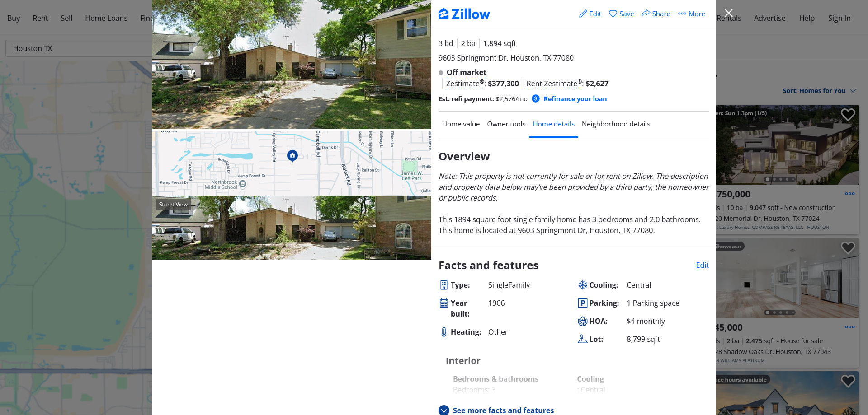
Task: Switch to the Home value tab
Action: [461, 124]
